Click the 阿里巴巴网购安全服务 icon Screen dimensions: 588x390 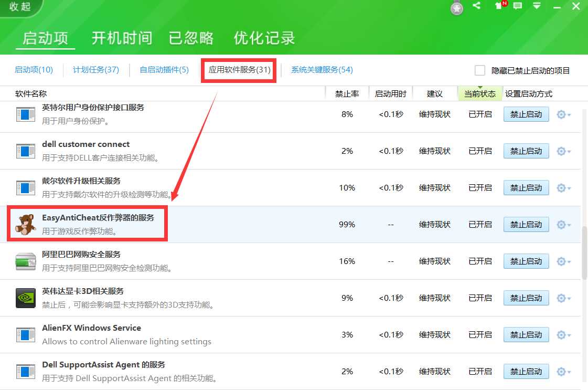pyautogui.click(x=26, y=261)
